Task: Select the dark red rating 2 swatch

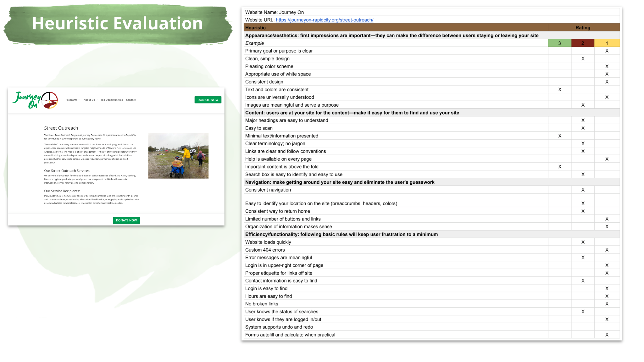Action: pos(583,43)
